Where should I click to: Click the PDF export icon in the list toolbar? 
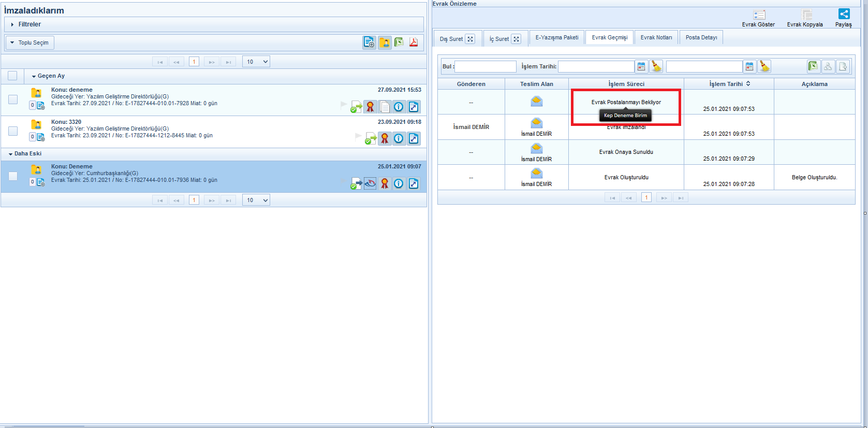click(x=414, y=42)
